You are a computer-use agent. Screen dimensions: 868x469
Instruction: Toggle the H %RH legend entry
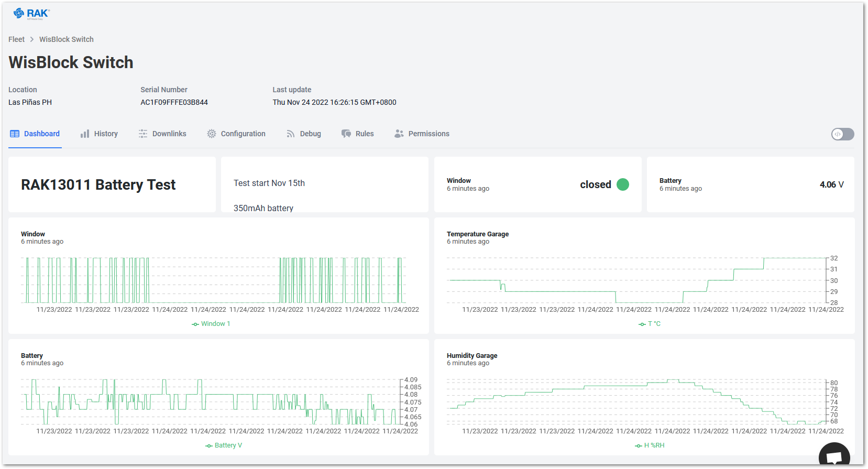pyautogui.click(x=650, y=445)
